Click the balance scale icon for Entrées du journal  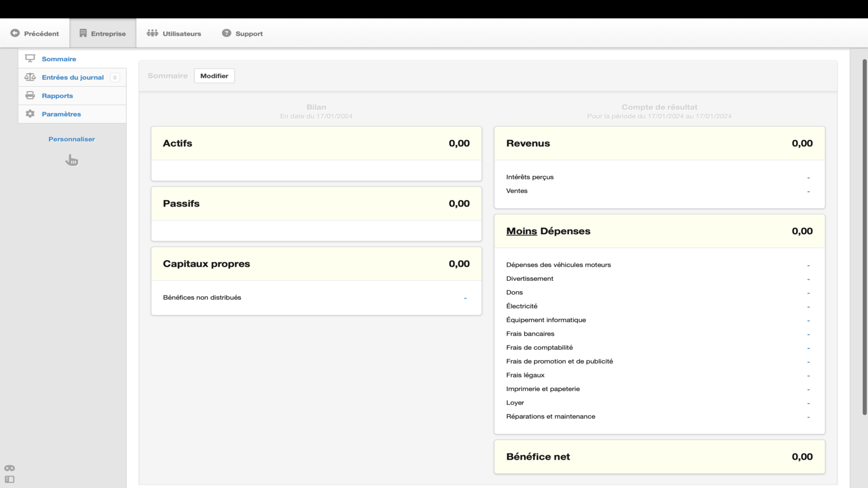point(30,77)
